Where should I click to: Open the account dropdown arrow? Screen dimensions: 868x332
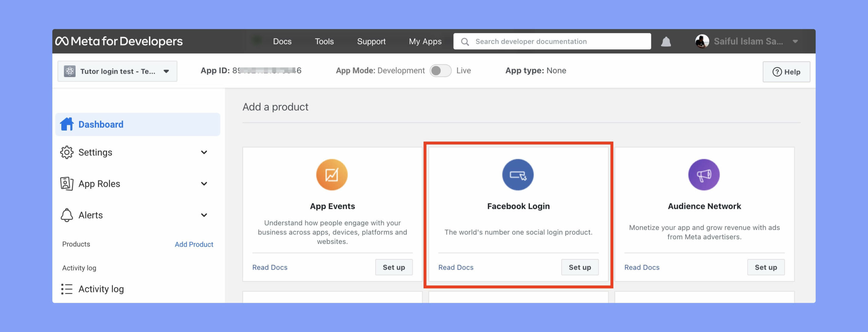coord(795,42)
